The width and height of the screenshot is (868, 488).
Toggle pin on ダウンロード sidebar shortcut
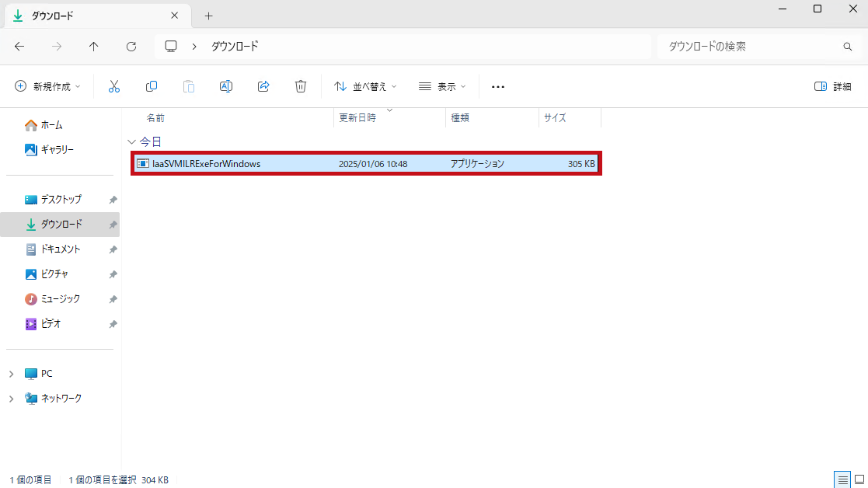(x=113, y=225)
